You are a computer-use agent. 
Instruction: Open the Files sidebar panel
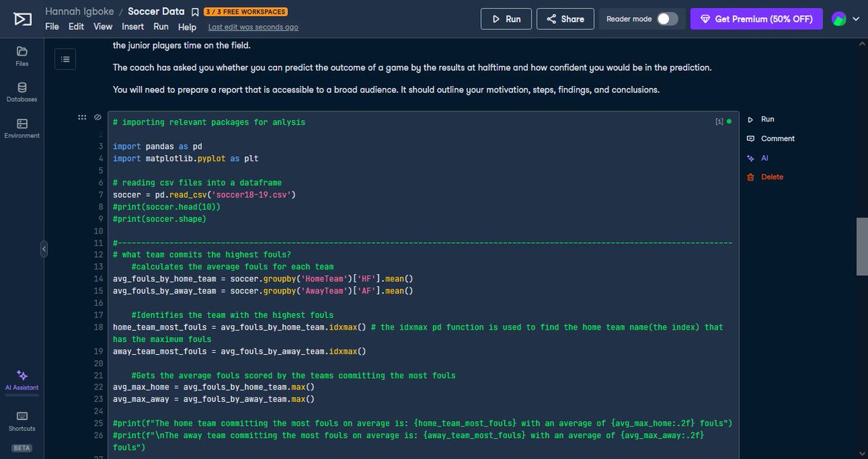22,56
